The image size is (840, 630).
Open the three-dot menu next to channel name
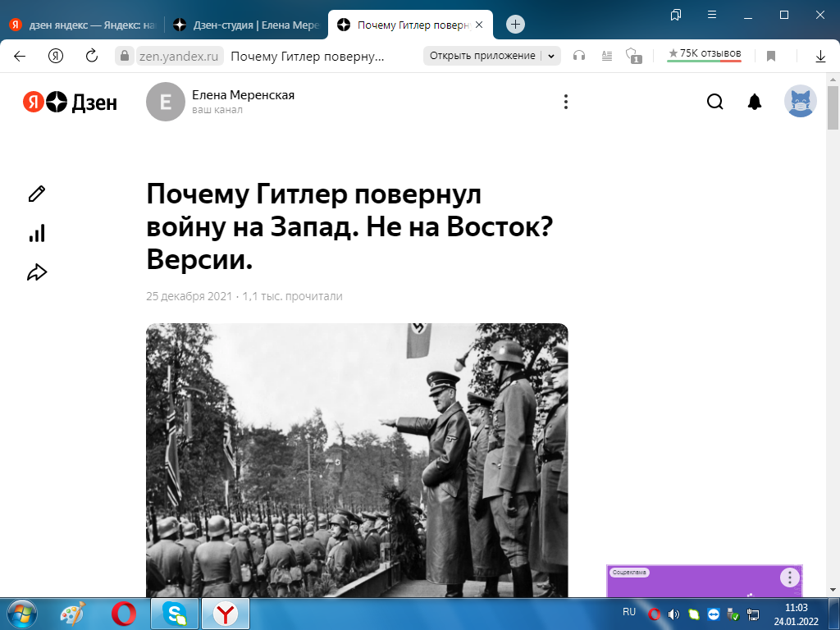tap(565, 102)
